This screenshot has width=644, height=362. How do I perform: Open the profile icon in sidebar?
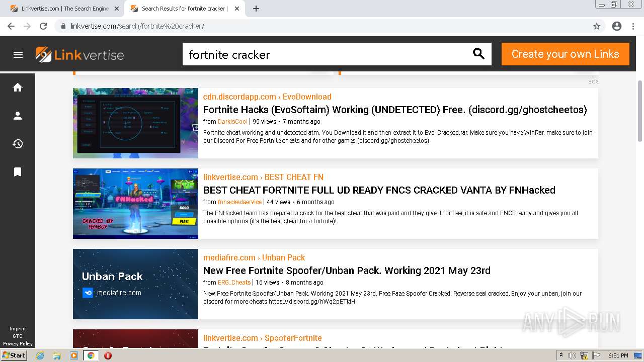click(18, 116)
